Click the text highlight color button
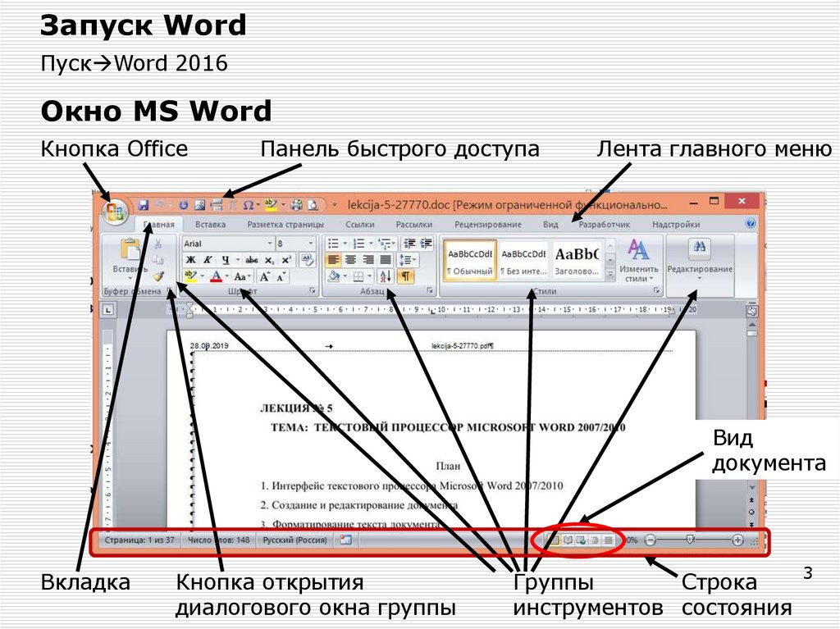This screenshot has width=840, height=629. pos(190,276)
